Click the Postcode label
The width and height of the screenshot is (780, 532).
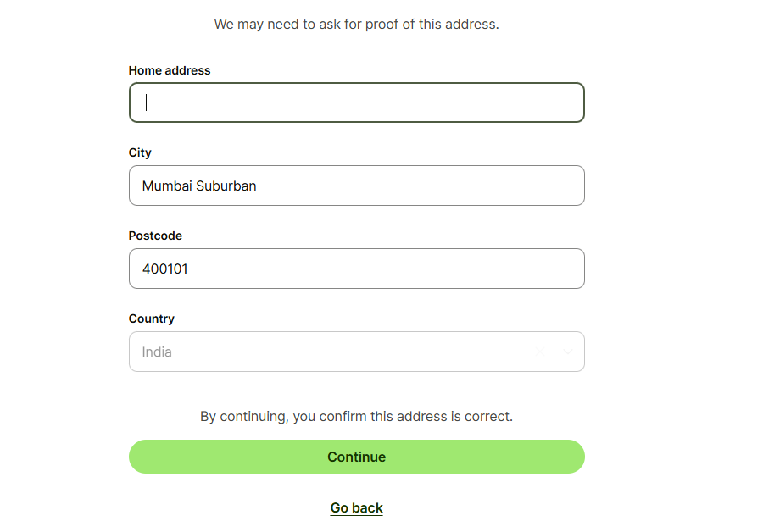155,236
